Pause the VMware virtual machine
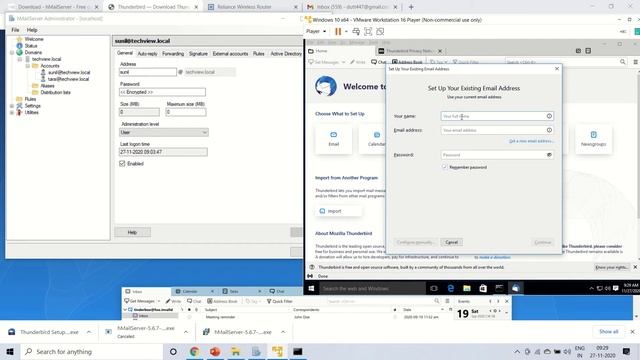 coord(338,31)
